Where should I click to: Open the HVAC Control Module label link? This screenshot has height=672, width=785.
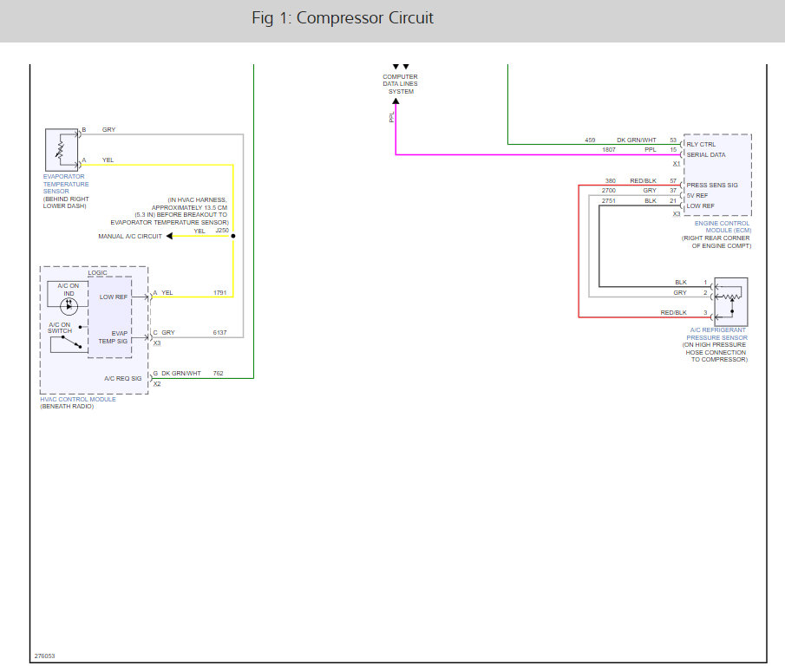tap(77, 399)
